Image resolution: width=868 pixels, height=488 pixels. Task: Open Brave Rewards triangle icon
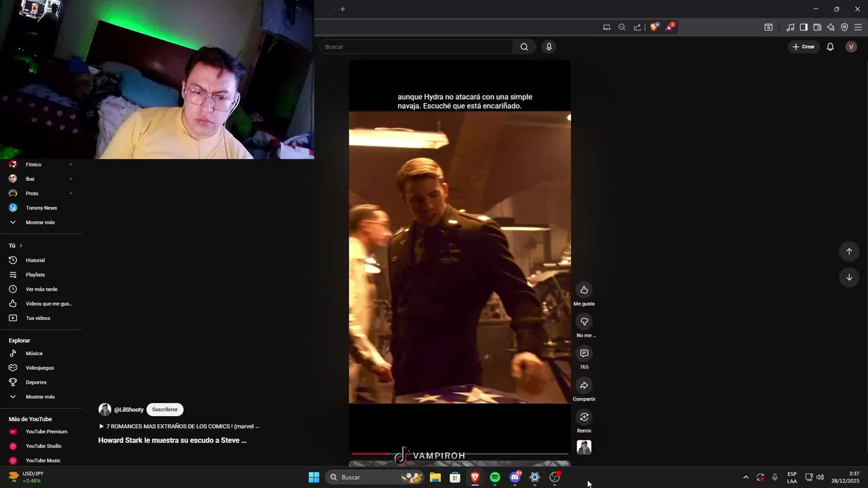670,27
